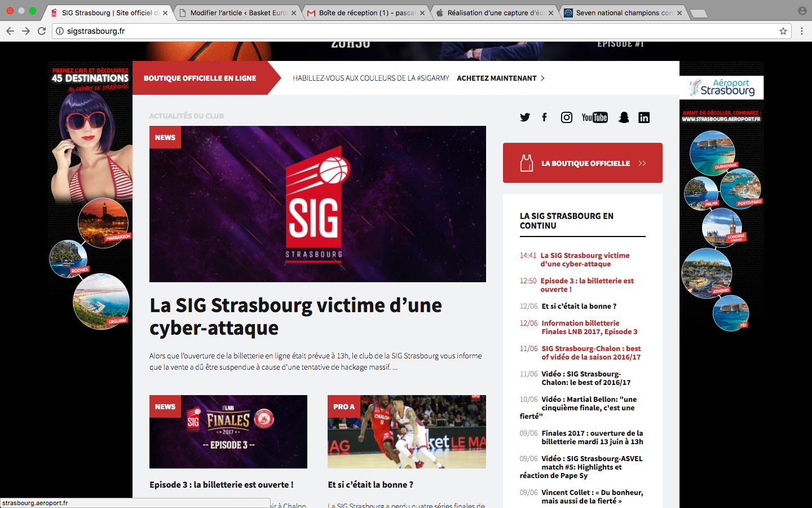The height and width of the screenshot is (508, 812).
Task: Open a new browser tab
Action: pyautogui.click(x=699, y=14)
